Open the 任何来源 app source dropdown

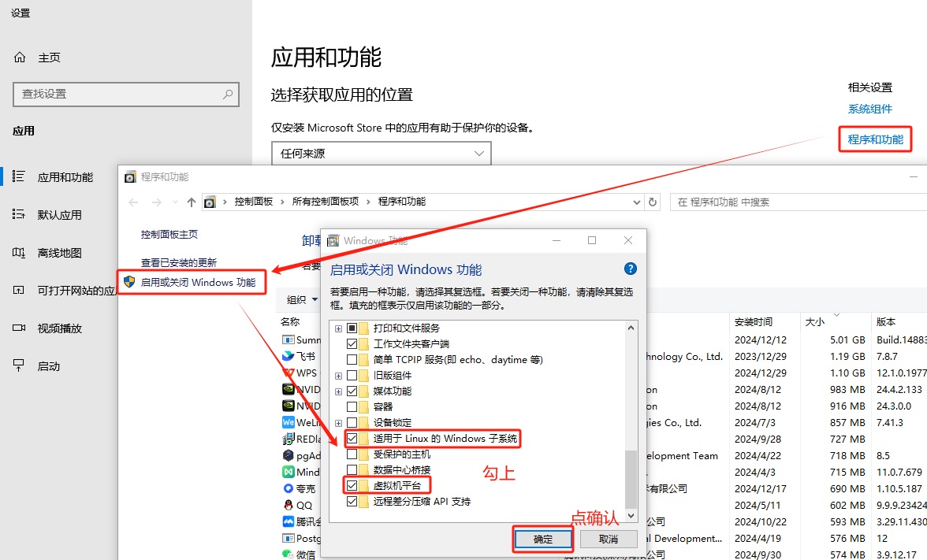pyautogui.click(x=381, y=154)
